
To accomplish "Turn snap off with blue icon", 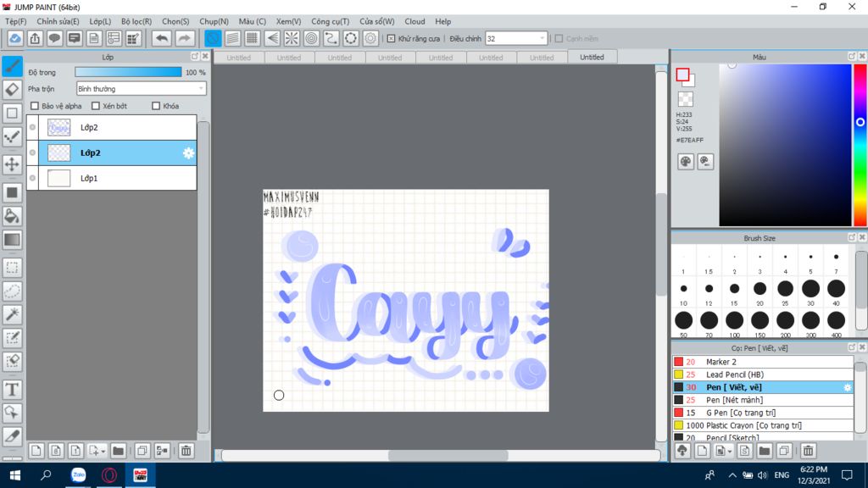I will (x=213, y=38).
